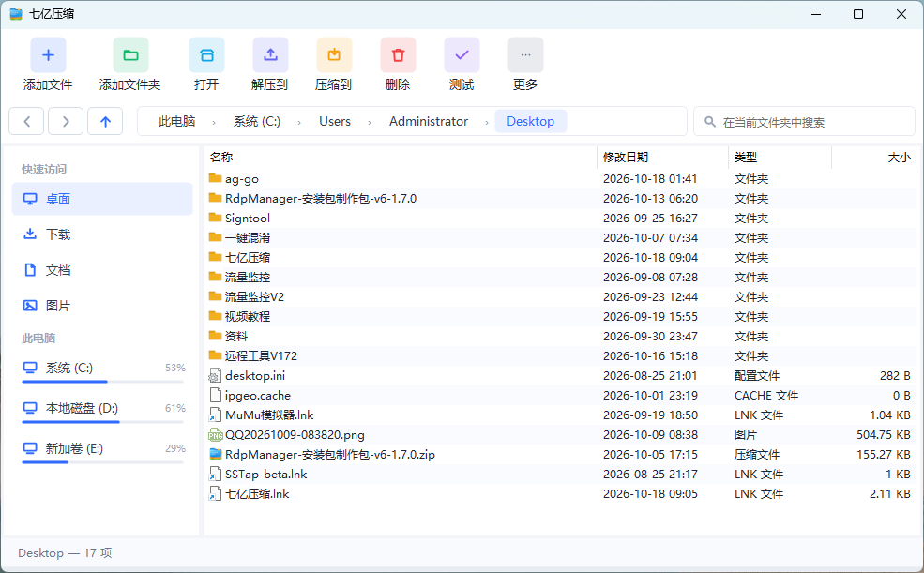Select the RdpManager zip archive icon
Viewport: 924px width, 573px height.
pos(215,454)
